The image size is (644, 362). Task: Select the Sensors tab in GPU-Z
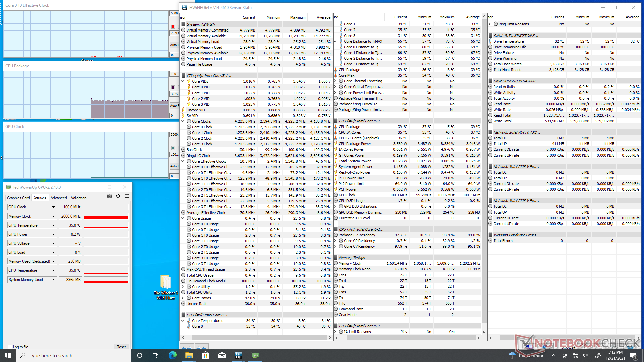click(40, 198)
